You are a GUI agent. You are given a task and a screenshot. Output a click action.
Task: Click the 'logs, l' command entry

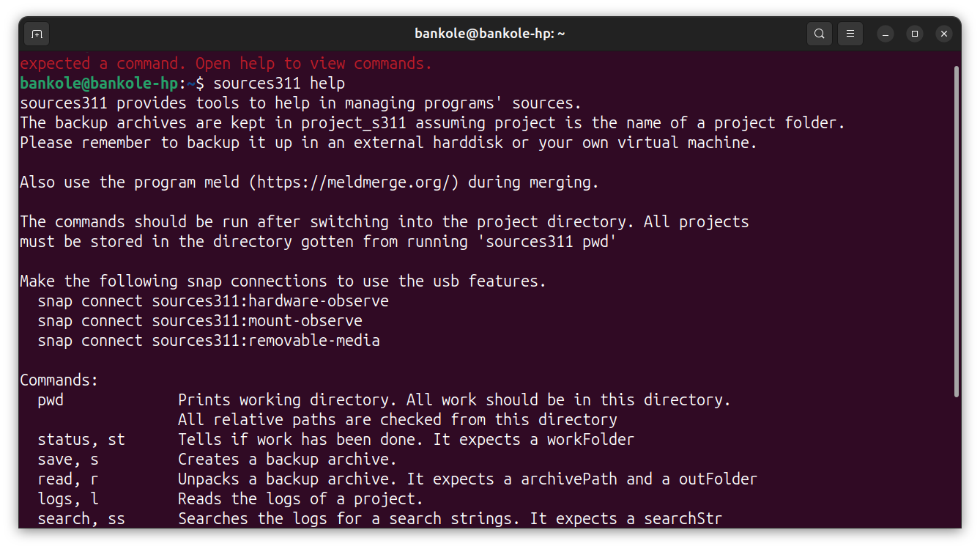click(68, 498)
